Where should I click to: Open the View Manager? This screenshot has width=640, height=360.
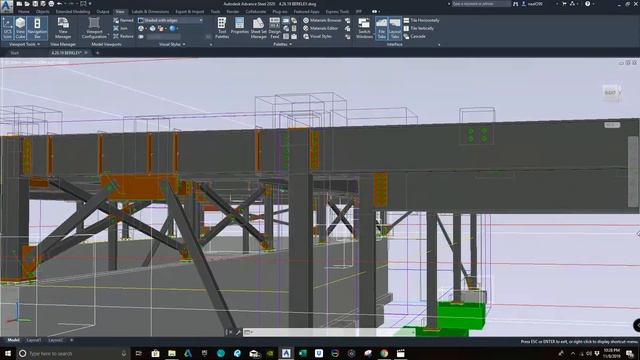pos(63,28)
